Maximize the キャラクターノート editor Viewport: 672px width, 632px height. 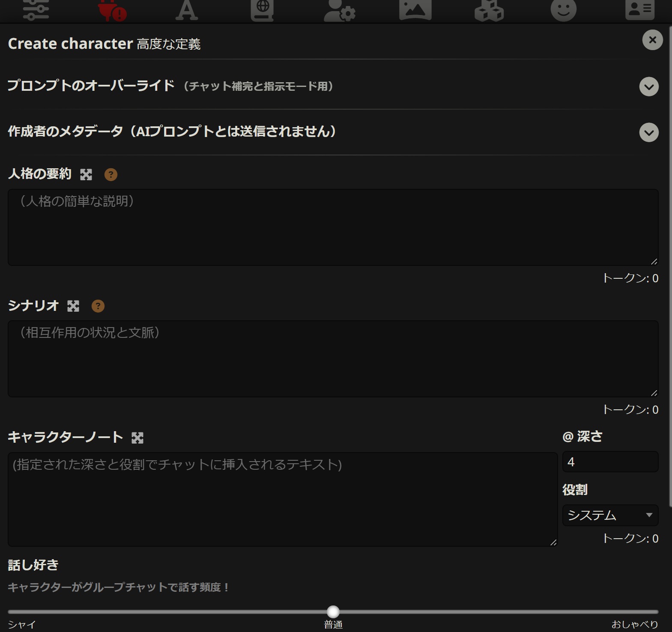pos(137,438)
